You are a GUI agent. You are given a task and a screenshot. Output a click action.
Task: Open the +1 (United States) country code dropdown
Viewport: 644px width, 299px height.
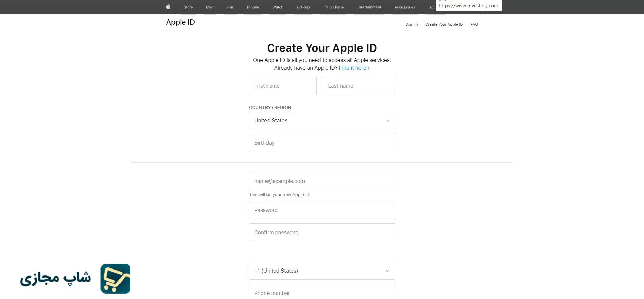click(x=322, y=271)
